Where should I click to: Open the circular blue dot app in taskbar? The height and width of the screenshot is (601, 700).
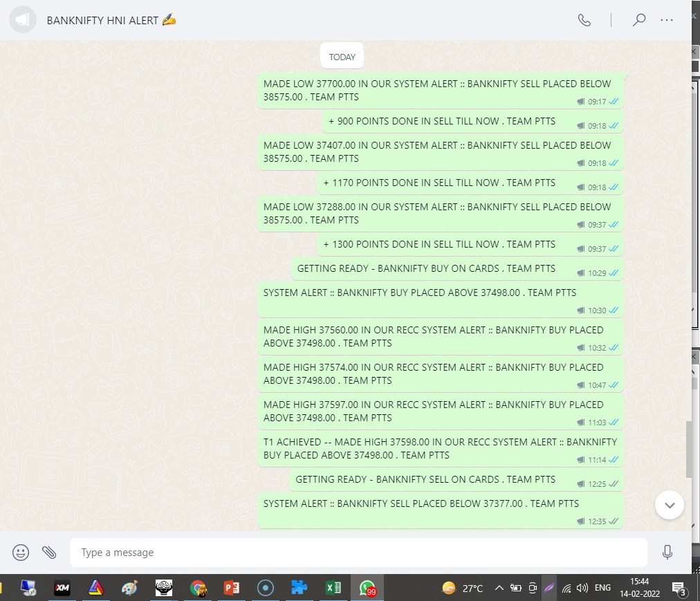pyautogui.click(x=266, y=588)
